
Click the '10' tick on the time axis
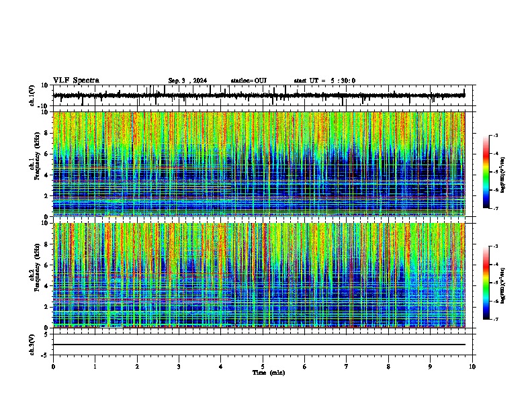click(472, 367)
